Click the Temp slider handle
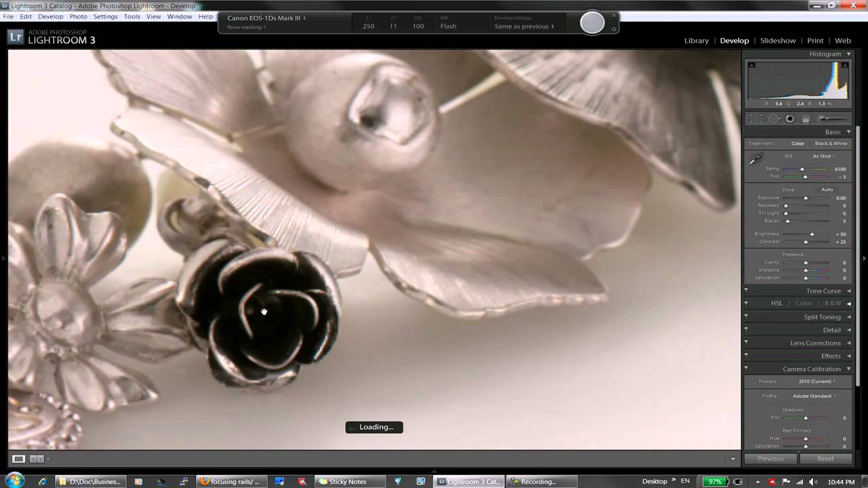The height and width of the screenshot is (488, 868). click(802, 169)
